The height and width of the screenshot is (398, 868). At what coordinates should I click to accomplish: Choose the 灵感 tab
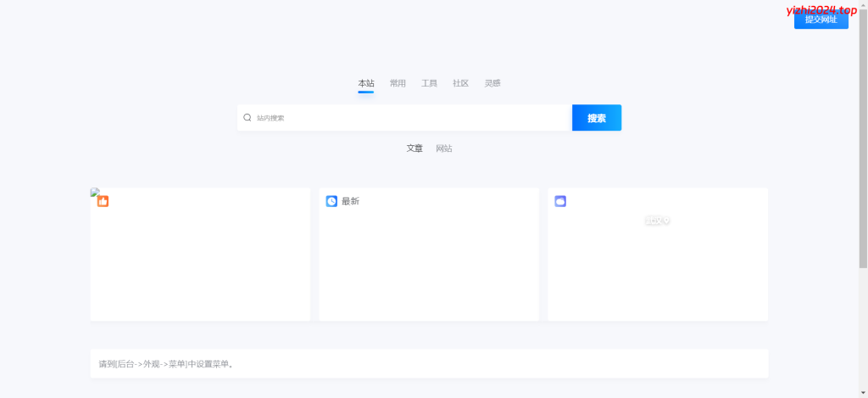[x=492, y=83]
